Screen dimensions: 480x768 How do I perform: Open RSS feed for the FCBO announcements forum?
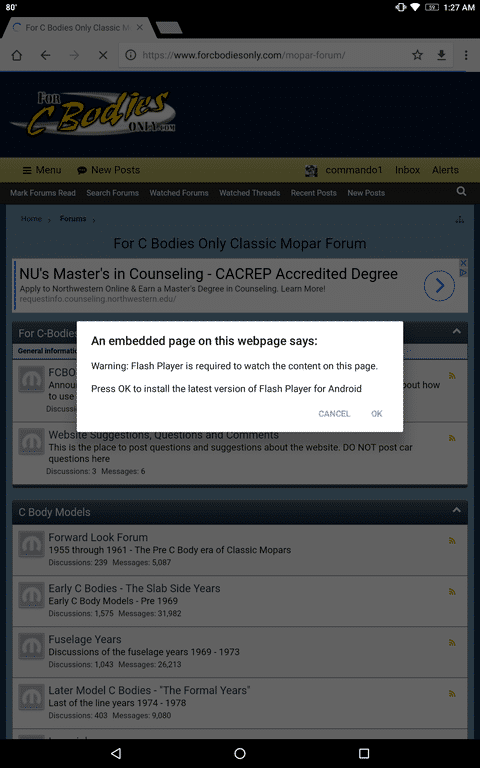coord(452,376)
